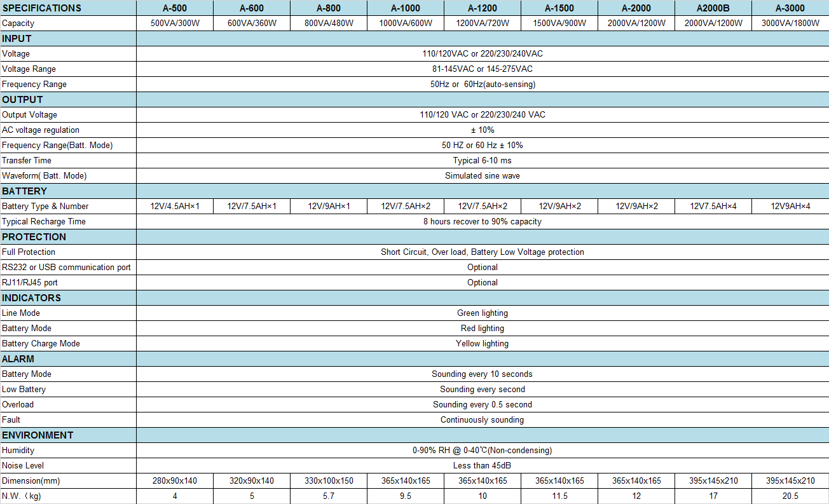
Task: Click the 800VA/480W capacity value
Action: tap(329, 24)
